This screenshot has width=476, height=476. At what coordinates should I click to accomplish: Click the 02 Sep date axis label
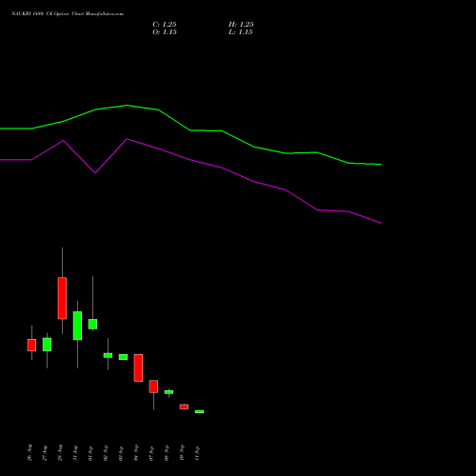coord(106,453)
